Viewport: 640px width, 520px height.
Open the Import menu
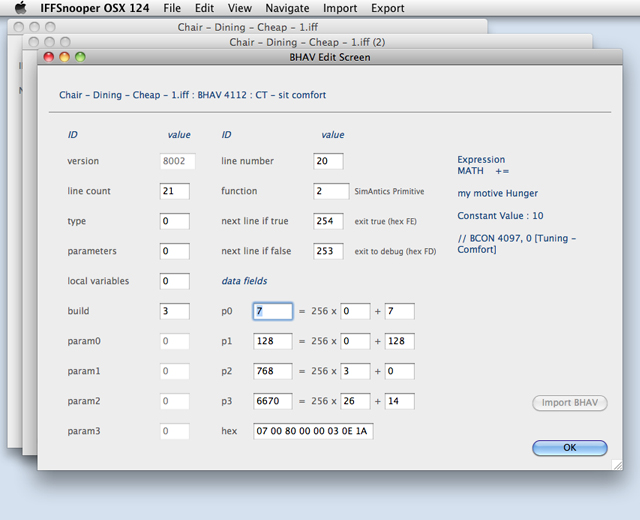click(x=340, y=8)
